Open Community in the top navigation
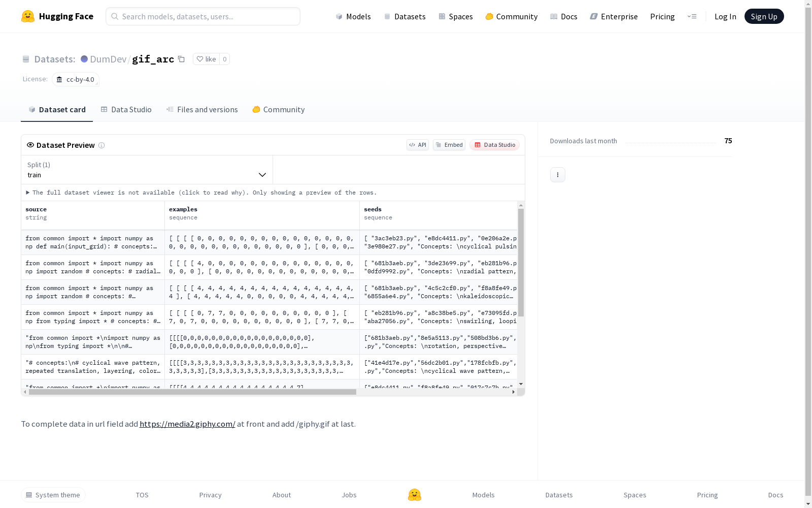Screen dimensions: 812x508 point(512,16)
